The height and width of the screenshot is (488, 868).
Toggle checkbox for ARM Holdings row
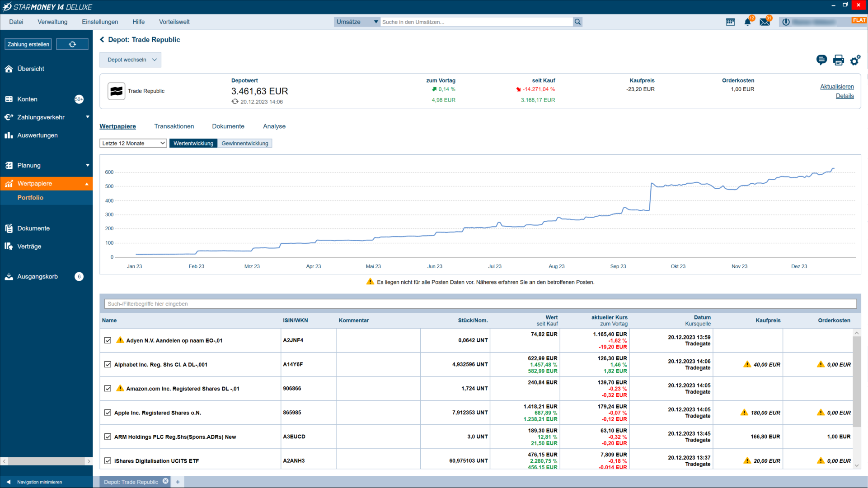108,437
